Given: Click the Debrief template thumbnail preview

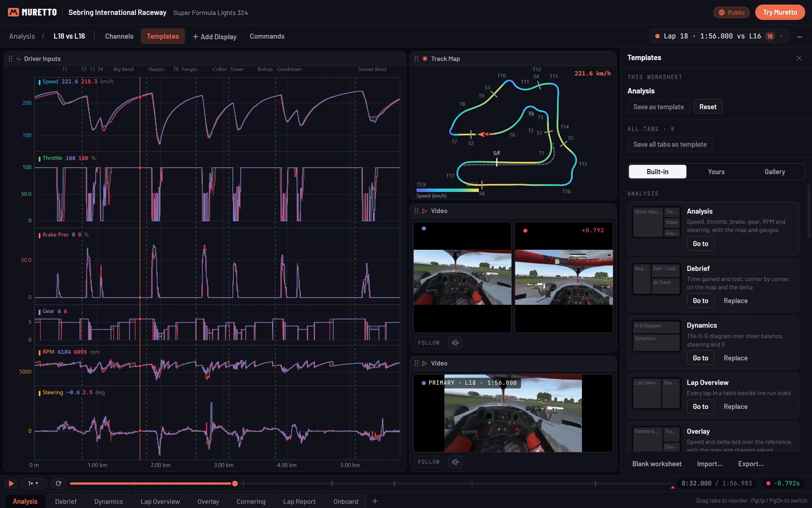Looking at the screenshot, I should coord(656,279).
